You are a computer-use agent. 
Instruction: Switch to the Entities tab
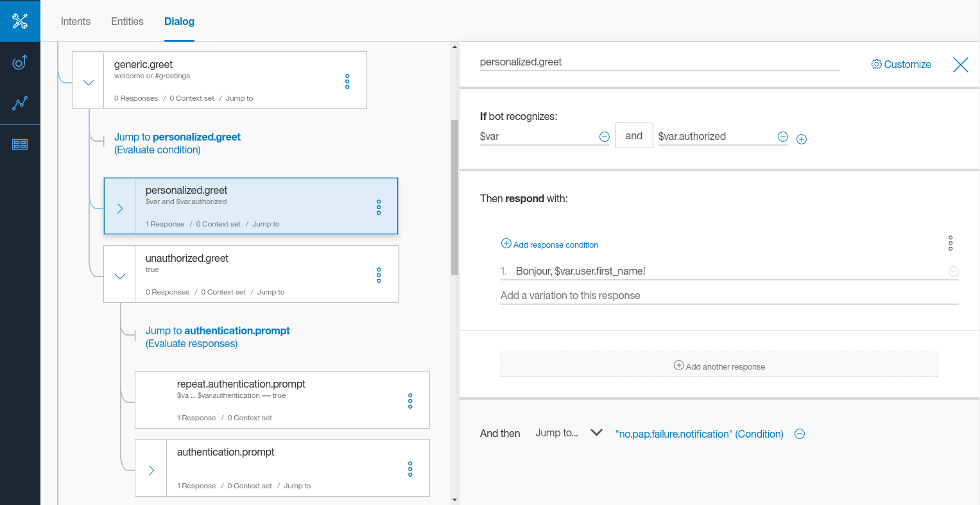127,21
